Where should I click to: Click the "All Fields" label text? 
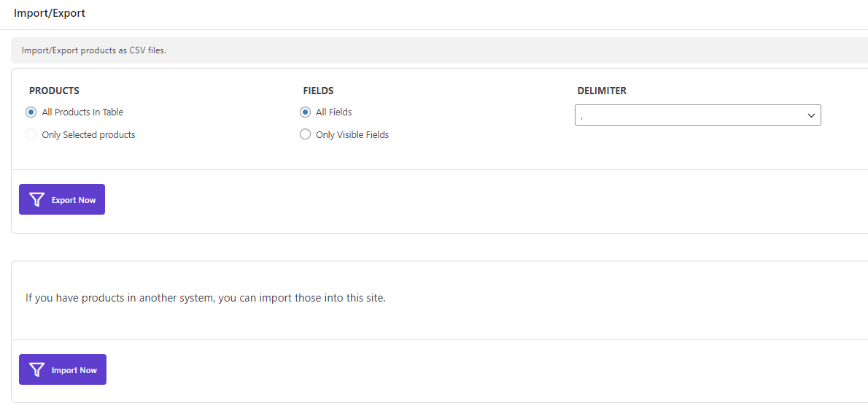334,112
